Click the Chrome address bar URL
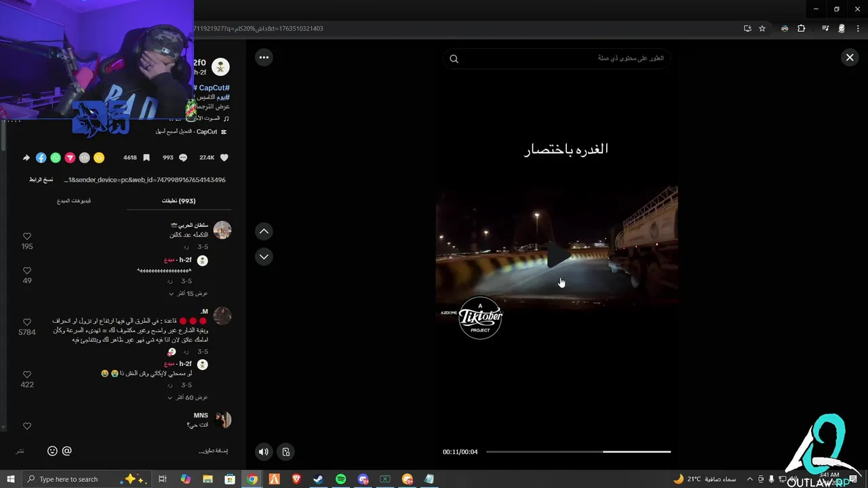Viewport: 868px width, 488px height. [x=259, y=28]
